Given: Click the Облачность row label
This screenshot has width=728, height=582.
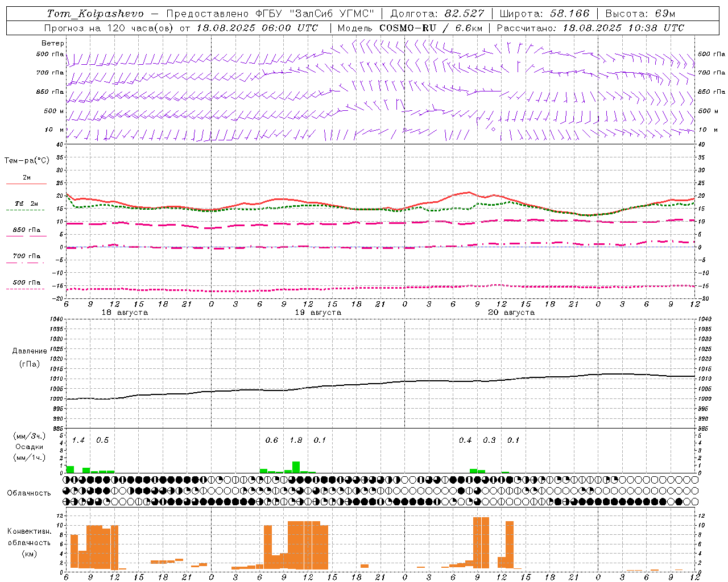Looking at the screenshot, I should pyautogui.click(x=29, y=493).
